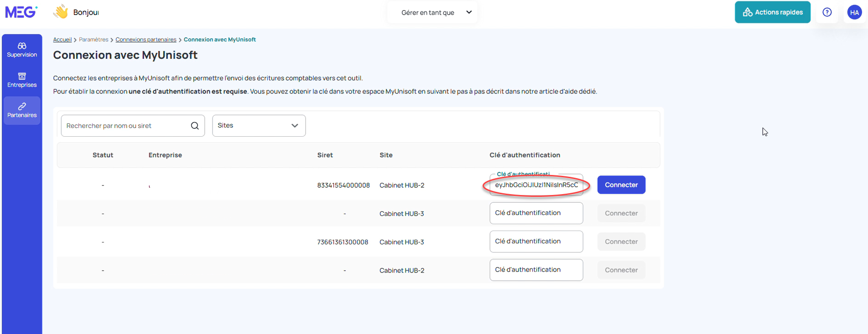
Task: Go to Entreprises in sidebar
Action: point(22,80)
